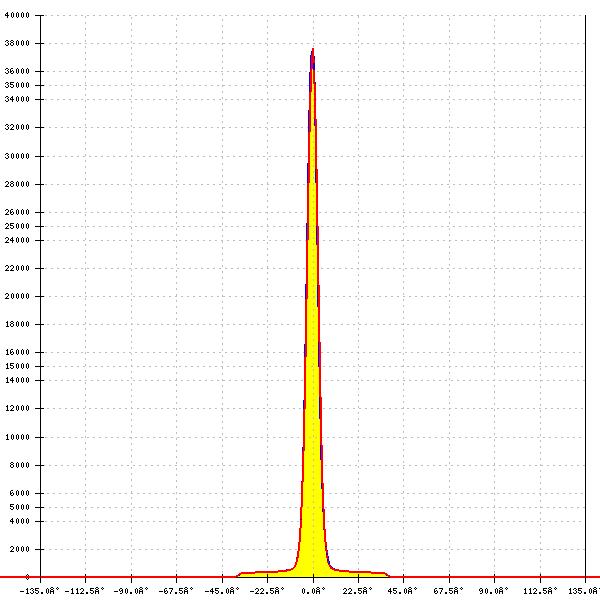This screenshot has height=600, width=600.
Task: Click the -45.0 x-axis label
Action: pyautogui.click(x=222, y=591)
